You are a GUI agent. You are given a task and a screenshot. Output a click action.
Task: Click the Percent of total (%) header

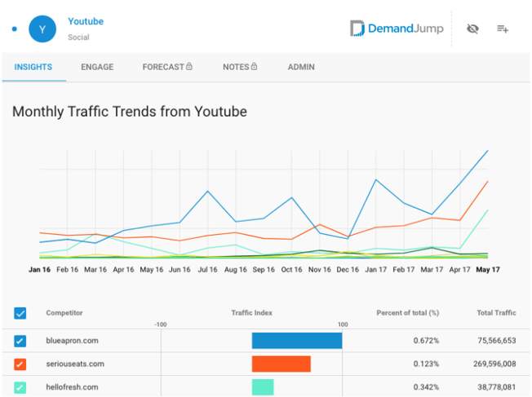pyautogui.click(x=408, y=313)
